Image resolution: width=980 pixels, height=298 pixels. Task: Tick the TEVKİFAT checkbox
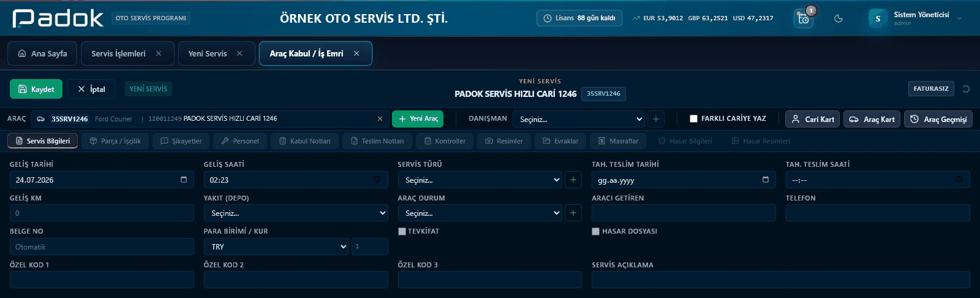click(x=402, y=231)
